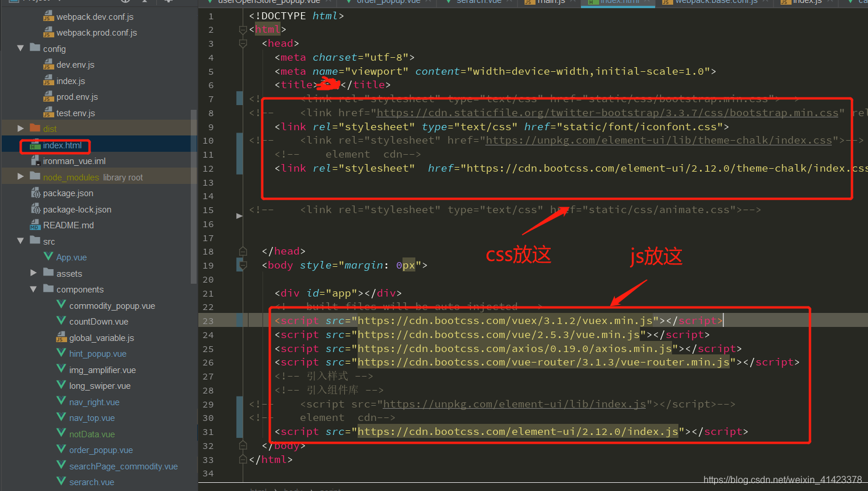The height and width of the screenshot is (491, 868).
Task: Select index.html in project tree
Action: tap(62, 145)
